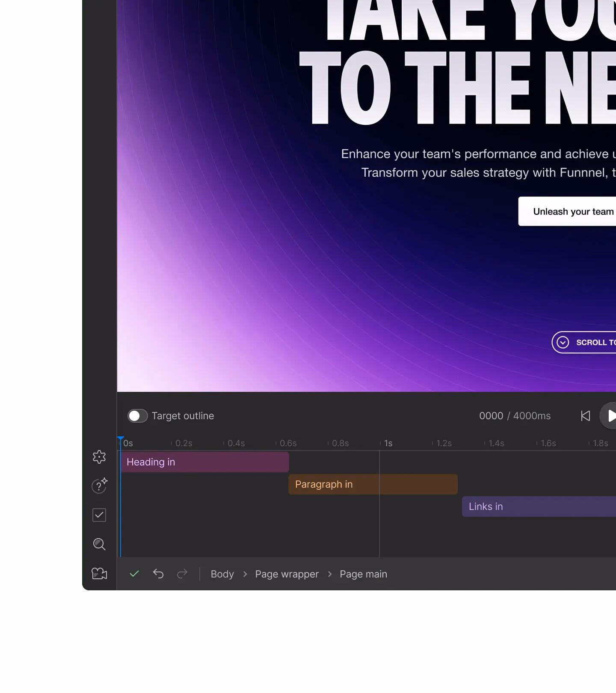Open the apps flower-shaped sidebar icon
The width and height of the screenshot is (616, 693).
click(x=99, y=457)
